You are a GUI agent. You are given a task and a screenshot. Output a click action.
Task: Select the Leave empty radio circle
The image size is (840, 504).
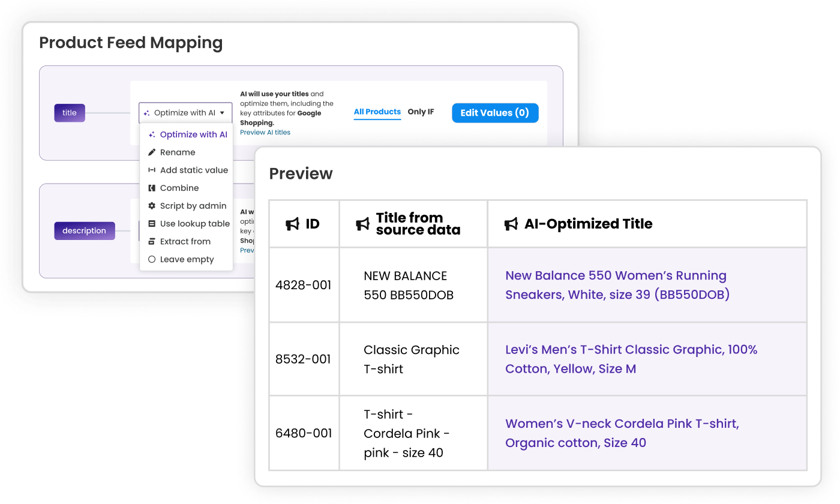coord(152,260)
